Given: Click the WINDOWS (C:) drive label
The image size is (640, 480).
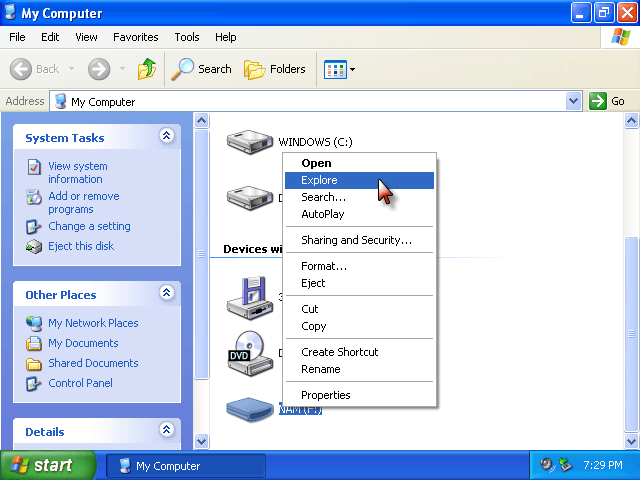Looking at the screenshot, I should point(315,142).
